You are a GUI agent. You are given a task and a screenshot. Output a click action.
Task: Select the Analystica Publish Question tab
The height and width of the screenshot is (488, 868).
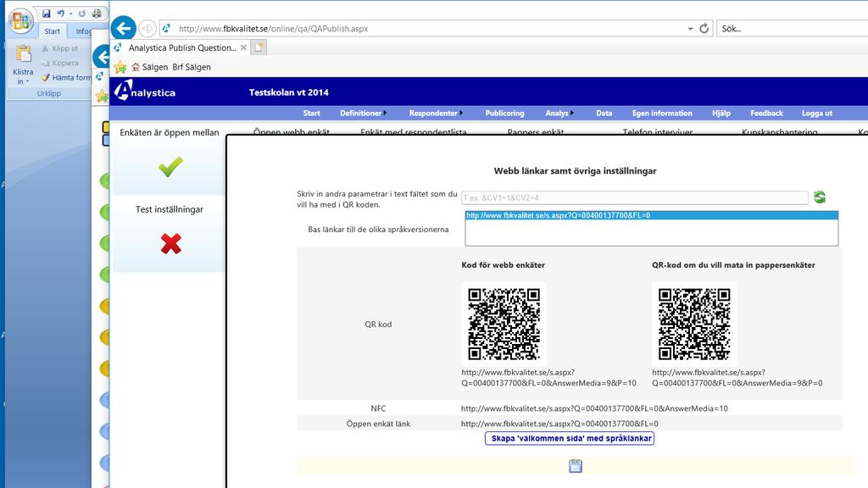(x=180, y=47)
